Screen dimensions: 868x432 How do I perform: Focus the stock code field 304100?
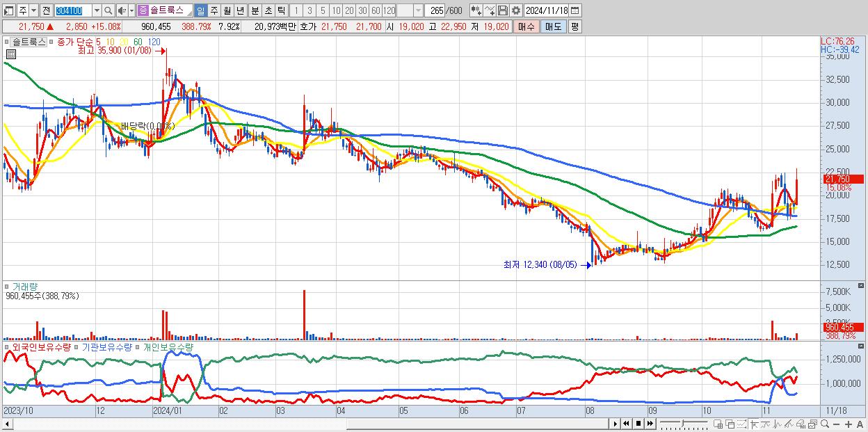pos(73,10)
